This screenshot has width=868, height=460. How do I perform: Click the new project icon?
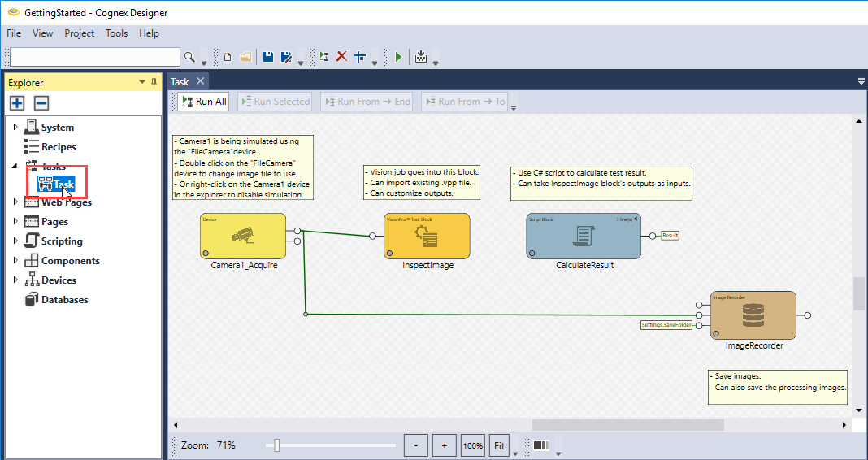[x=228, y=57]
